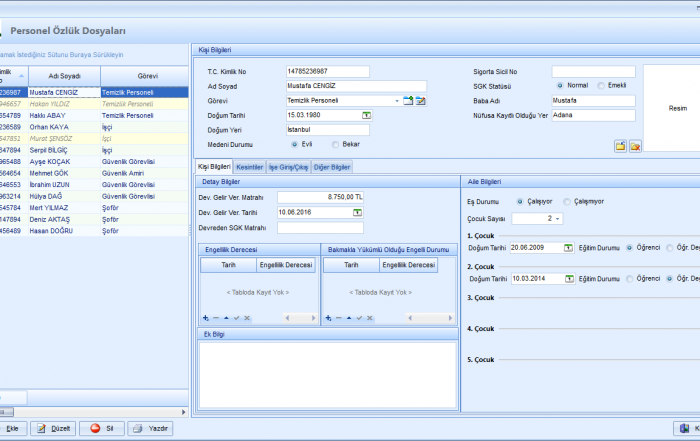Click the add-new icon next to Görevi
700x441 pixels.
coord(408,101)
